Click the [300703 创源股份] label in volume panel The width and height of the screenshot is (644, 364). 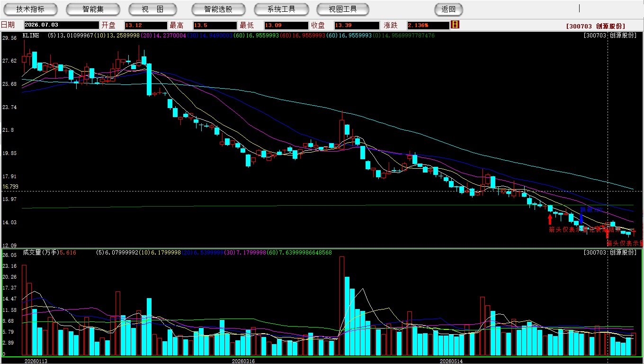[x=610, y=253]
